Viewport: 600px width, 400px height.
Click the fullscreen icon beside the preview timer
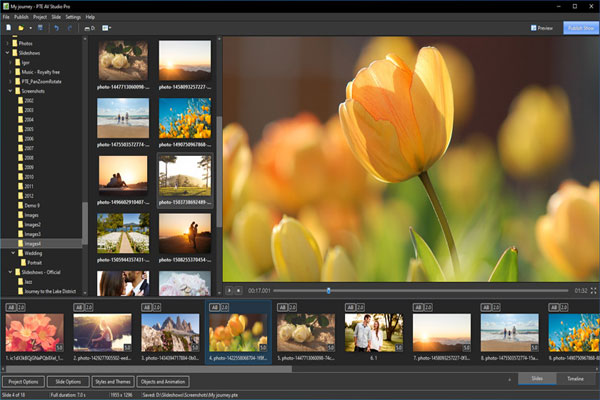click(x=592, y=290)
